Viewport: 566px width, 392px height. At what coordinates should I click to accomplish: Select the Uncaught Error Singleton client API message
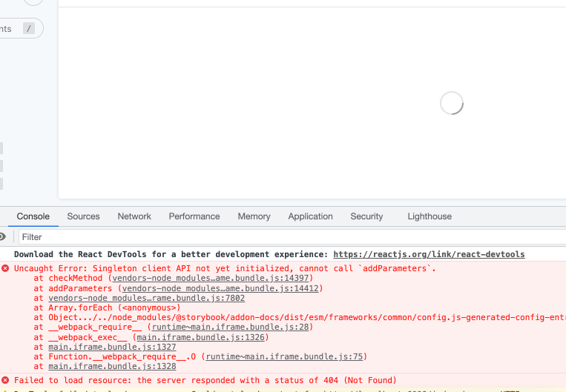[x=225, y=268]
